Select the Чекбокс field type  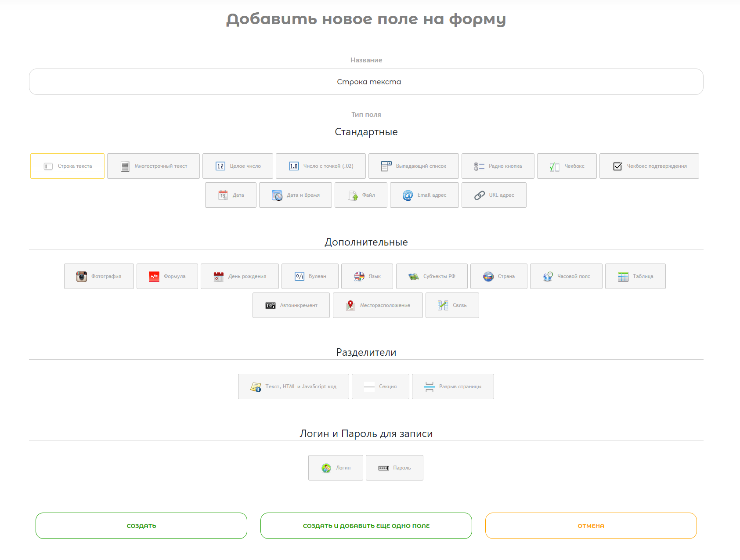(567, 166)
